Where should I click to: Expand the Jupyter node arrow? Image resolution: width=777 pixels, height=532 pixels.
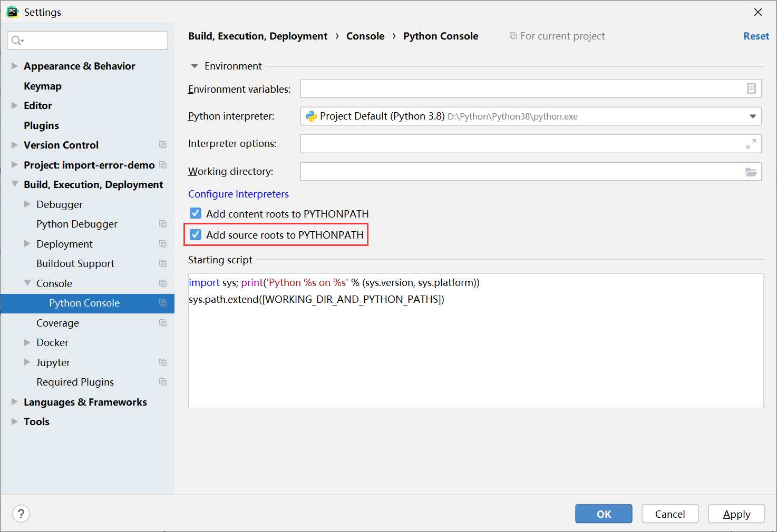tap(27, 362)
